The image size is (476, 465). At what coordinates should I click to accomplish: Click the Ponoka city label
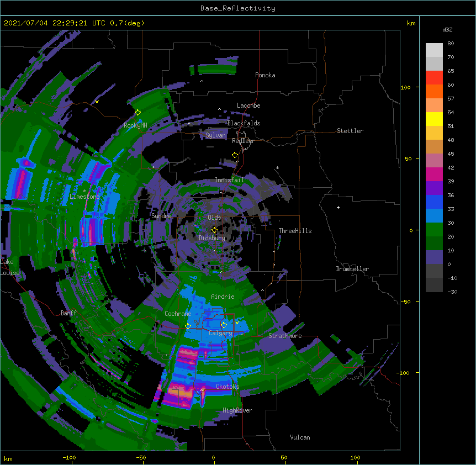(x=265, y=75)
